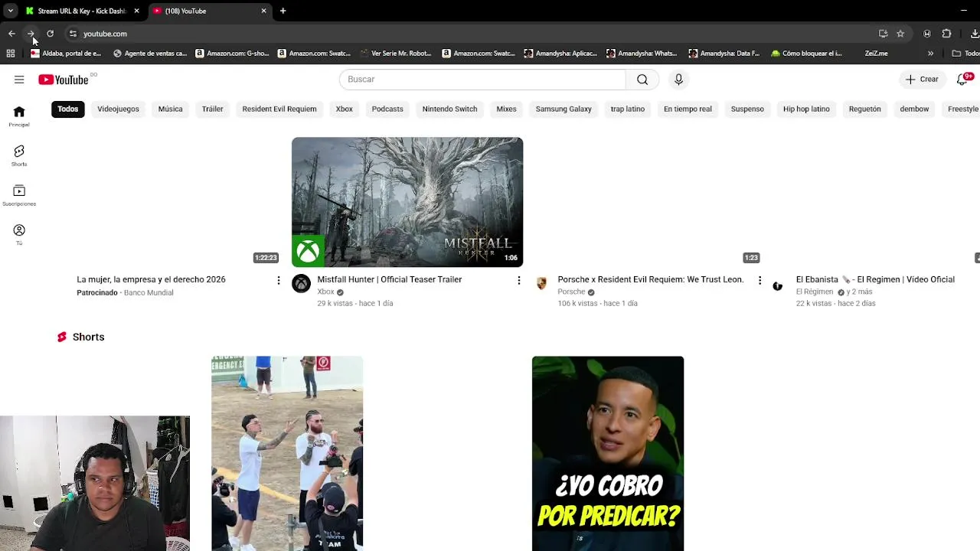
Task: Show more bookmarks chevron
Action: click(930, 54)
